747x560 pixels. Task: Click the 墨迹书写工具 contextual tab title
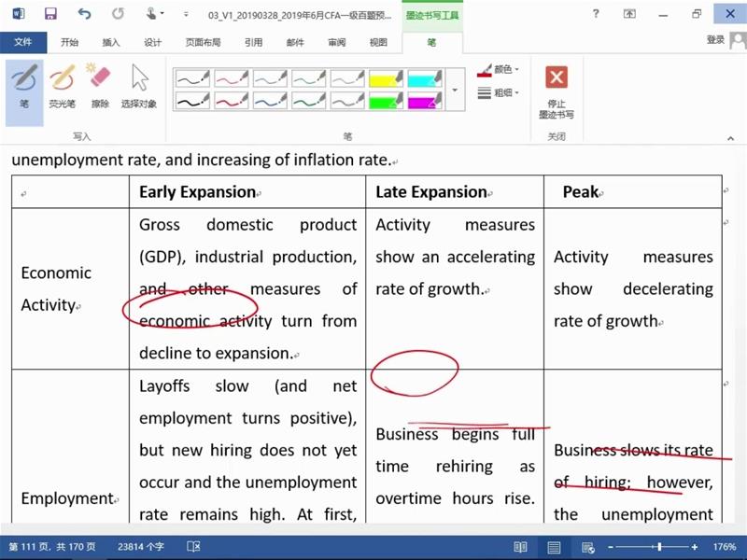click(x=432, y=15)
